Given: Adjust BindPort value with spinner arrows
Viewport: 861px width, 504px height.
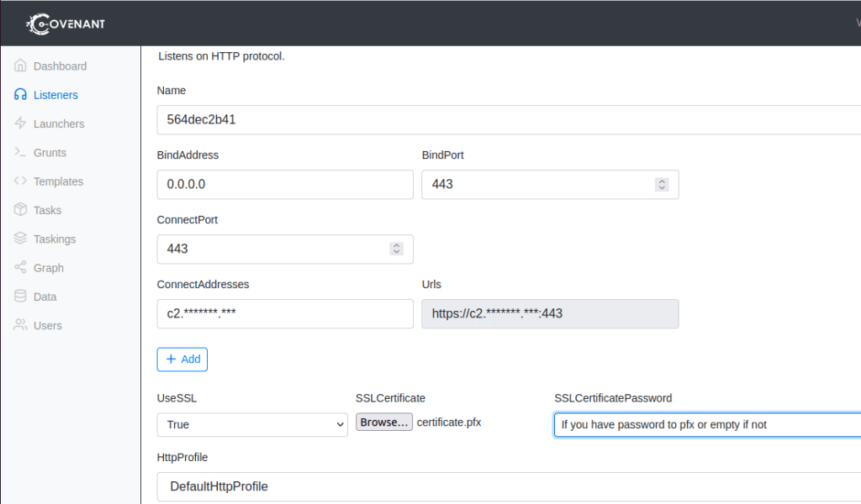Looking at the screenshot, I should pyautogui.click(x=662, y=184).
